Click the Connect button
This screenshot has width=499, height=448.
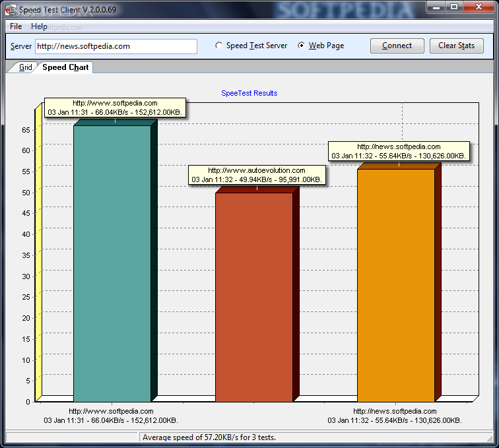397,46
